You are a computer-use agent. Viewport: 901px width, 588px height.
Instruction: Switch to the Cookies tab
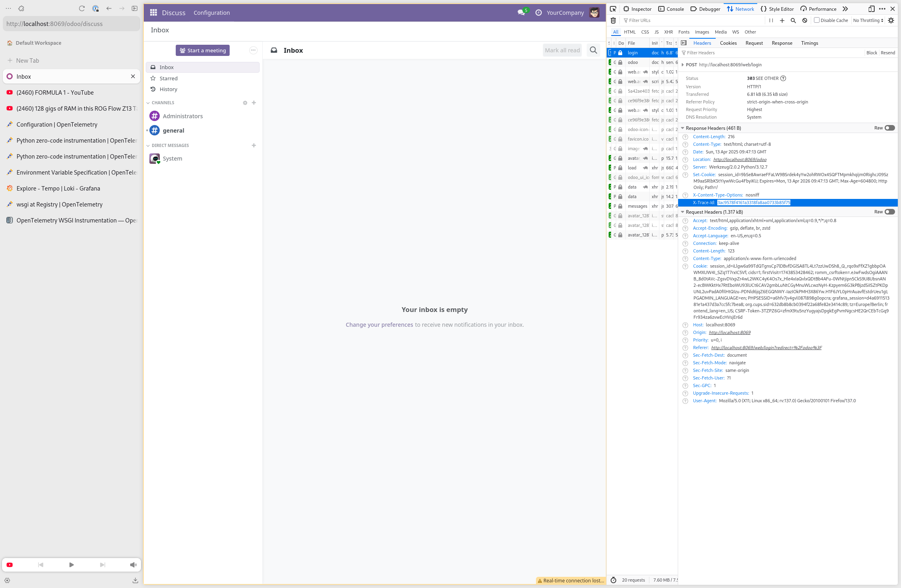tap(728, 43)
